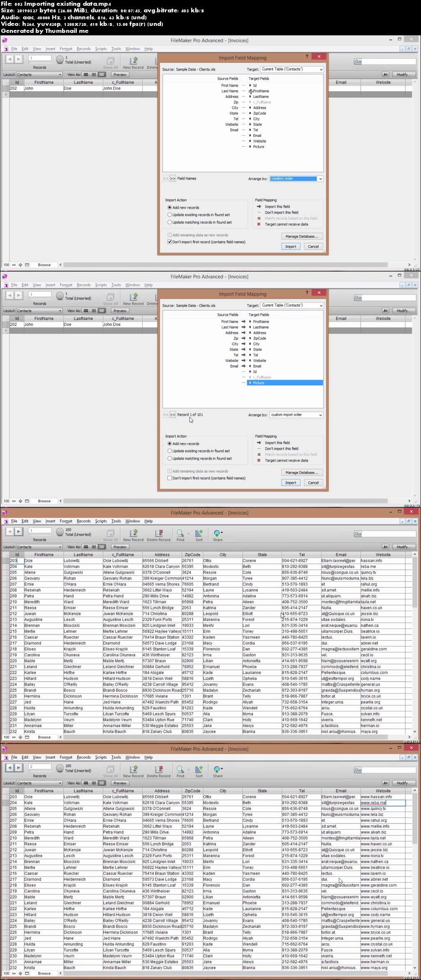The height and width of the screenshot is (980, 421).
Task: Open quick find search dropdown in third frame
Action: 358,534
